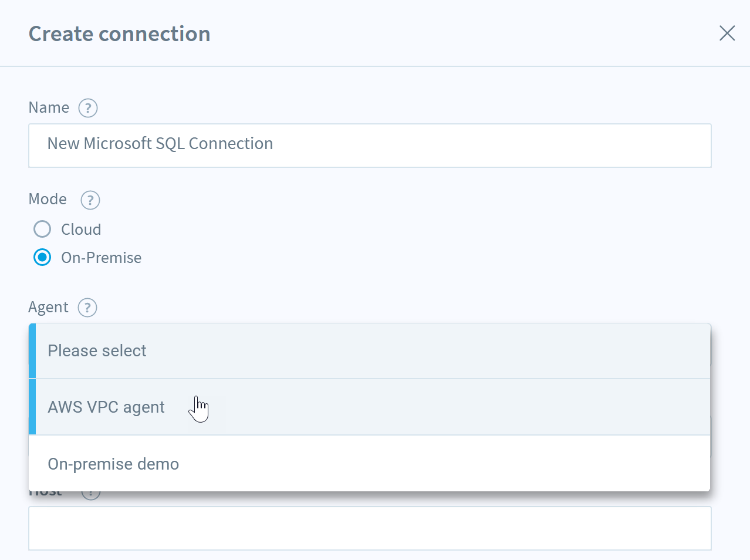This screenshot has width=750, height=560.
Task: Choose On-premise demo agent option
Action: (370, 464)
